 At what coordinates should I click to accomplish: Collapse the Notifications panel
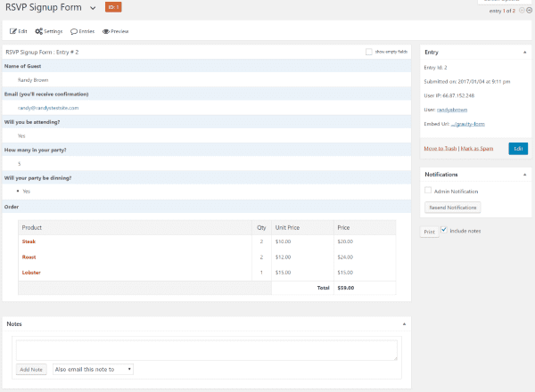[x=525, y=175]
